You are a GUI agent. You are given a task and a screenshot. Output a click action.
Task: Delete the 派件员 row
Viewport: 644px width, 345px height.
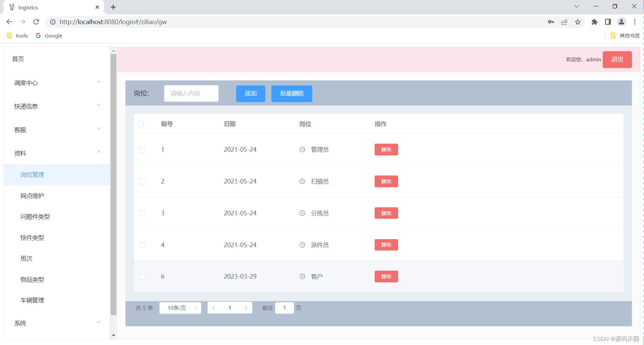(x=386, y=245)
